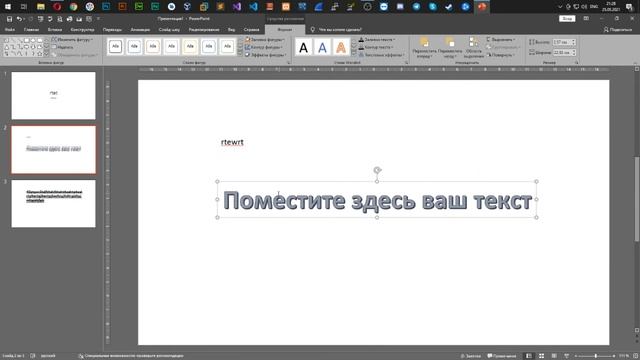
Task: Switch to the Главная tab
Action: (31, 30)
